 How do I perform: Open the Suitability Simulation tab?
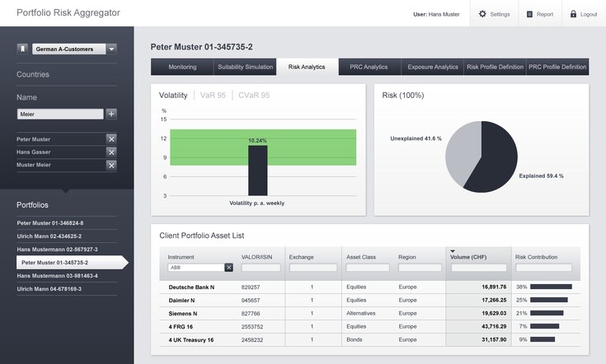pos(245,67)
